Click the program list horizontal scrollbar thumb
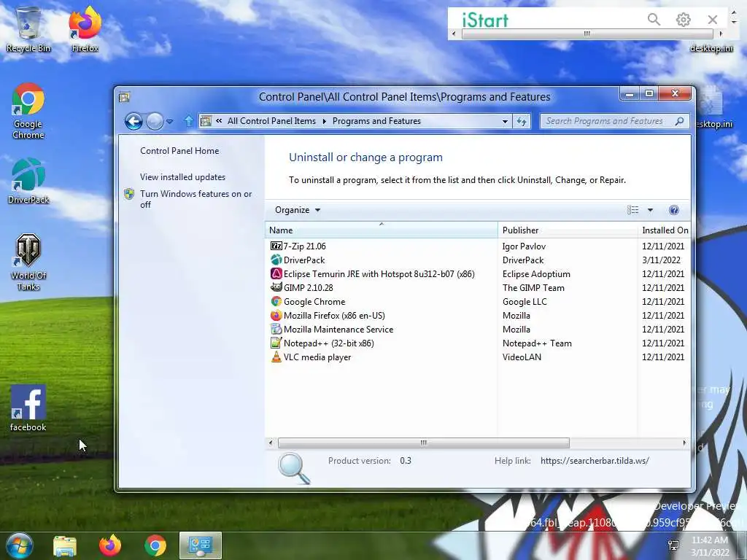 pos(424,443)
